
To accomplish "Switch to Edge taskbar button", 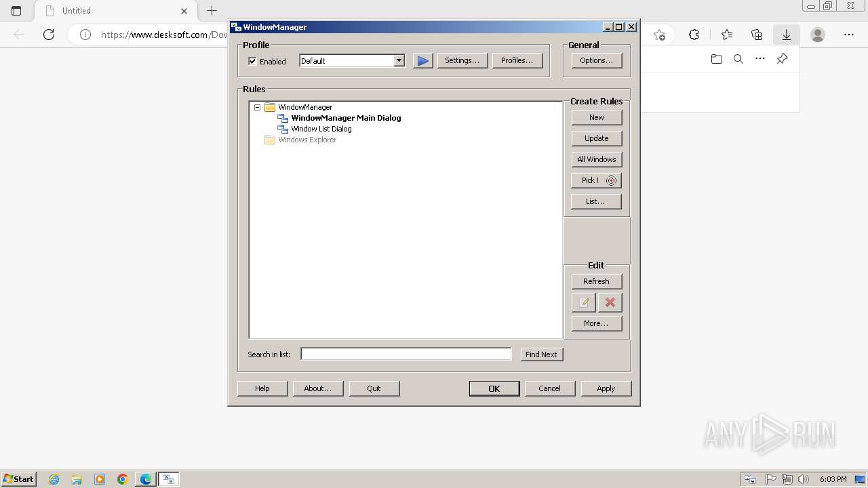I will tap(146, 479).
